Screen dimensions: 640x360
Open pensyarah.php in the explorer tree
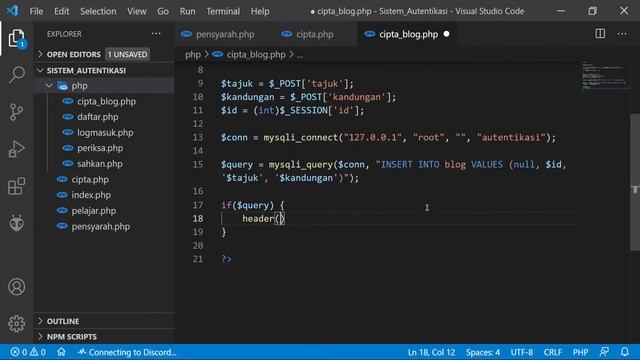[100, 227]
